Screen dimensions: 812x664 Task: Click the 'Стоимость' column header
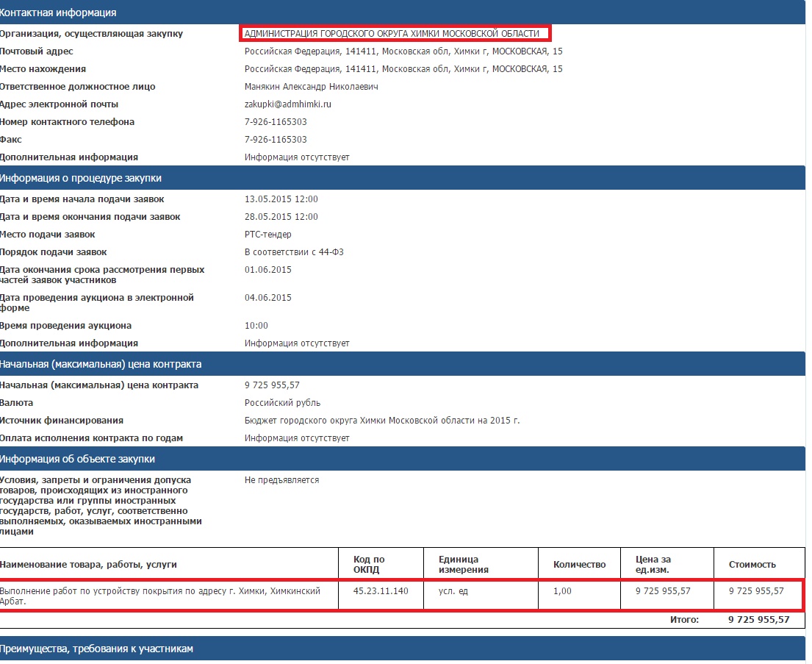(752, 564)
